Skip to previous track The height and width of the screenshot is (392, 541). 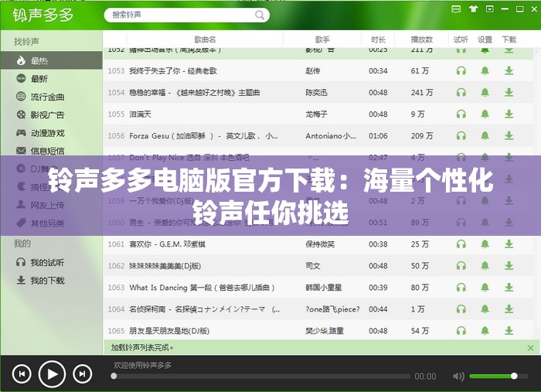22,374
